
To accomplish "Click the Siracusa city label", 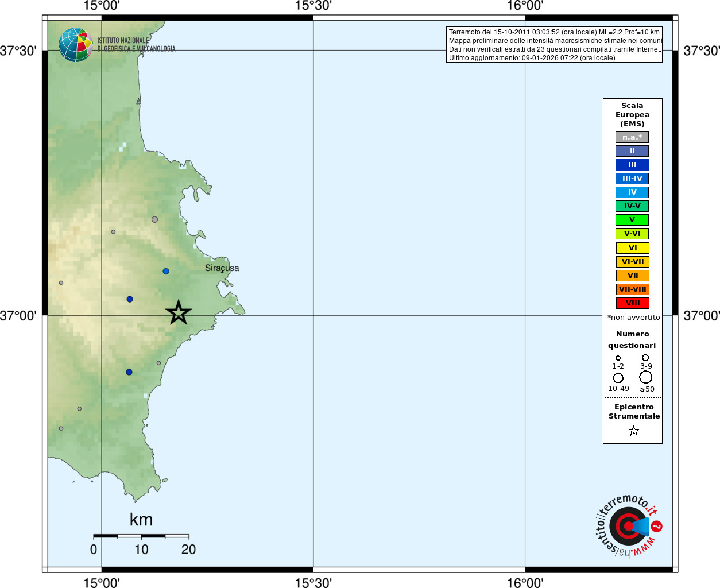I will pyautogui.click(x=222, y=268).
